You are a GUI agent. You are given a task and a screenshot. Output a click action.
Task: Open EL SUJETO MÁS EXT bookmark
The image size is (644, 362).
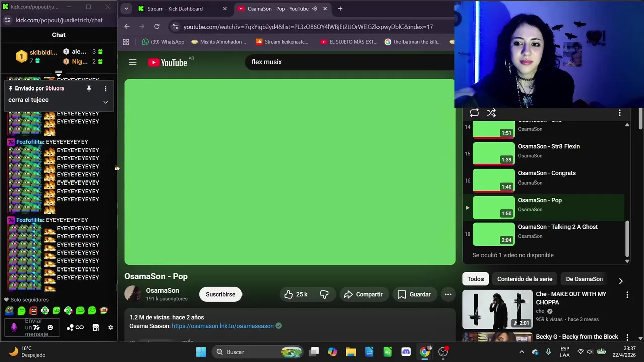[349, 42]
